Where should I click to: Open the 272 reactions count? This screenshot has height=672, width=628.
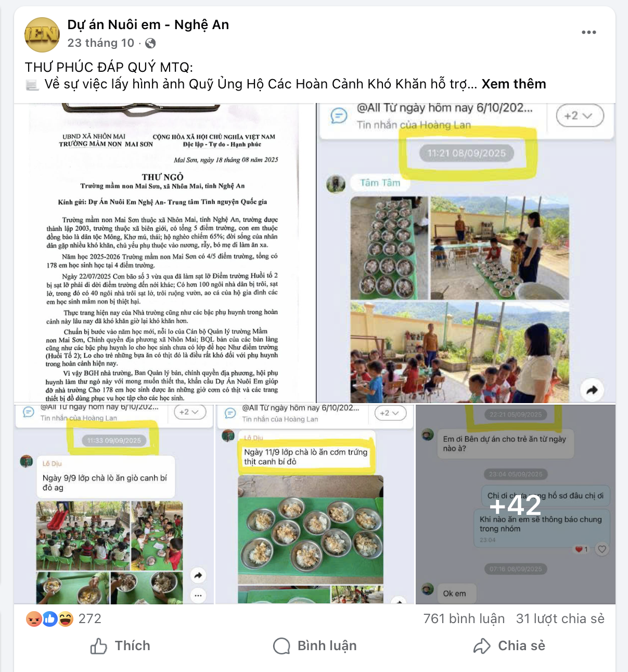pos(90,619)
